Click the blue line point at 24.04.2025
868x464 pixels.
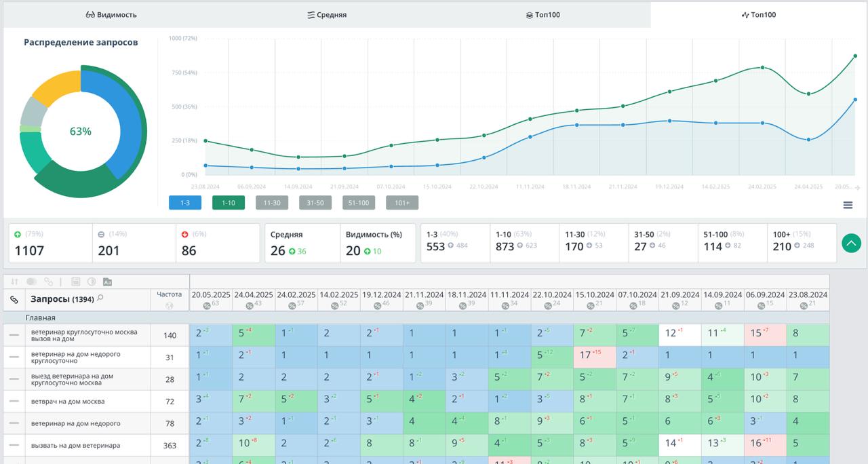coord(808,140)
